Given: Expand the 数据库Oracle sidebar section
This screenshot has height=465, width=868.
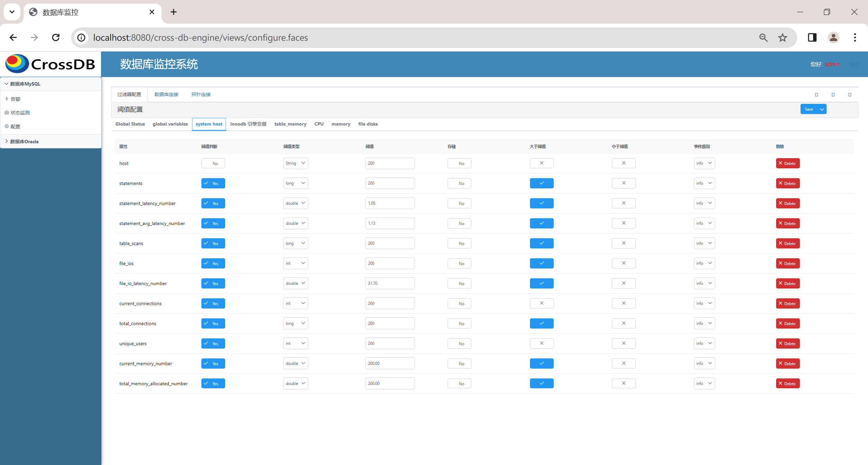Looking at the screenshot, I should pos(24,142).
